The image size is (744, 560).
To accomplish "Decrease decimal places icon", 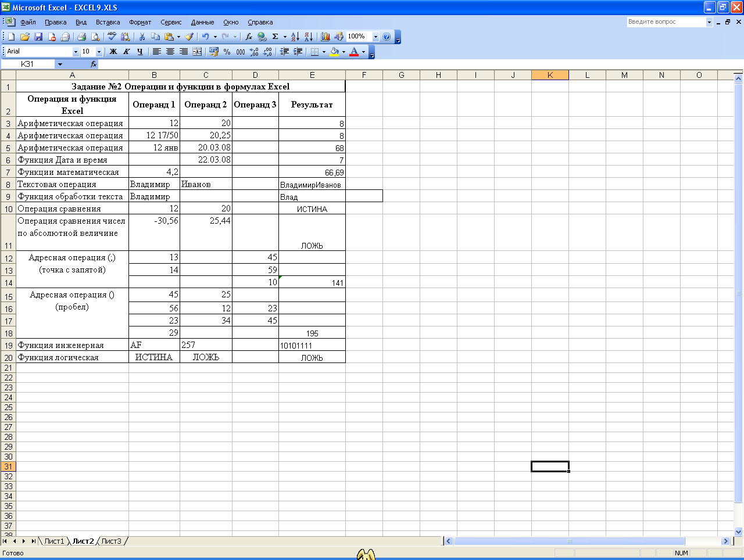I will [267, 52].
